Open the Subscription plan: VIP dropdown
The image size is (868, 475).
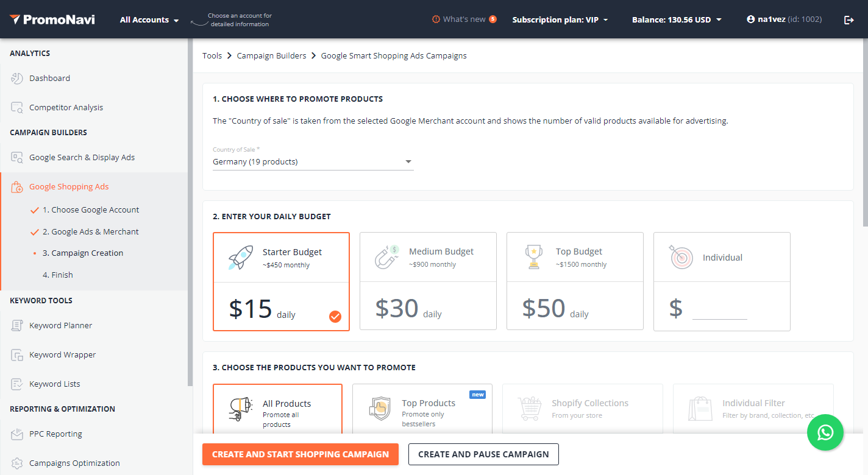click(560, 19)
